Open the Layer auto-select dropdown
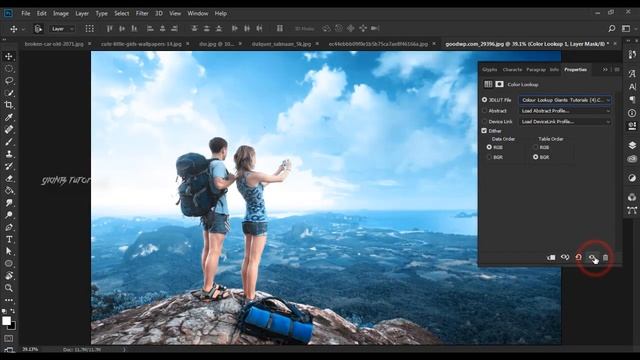Image resolution: width=640 pixels, height=360 pixels. coord(62,29)
